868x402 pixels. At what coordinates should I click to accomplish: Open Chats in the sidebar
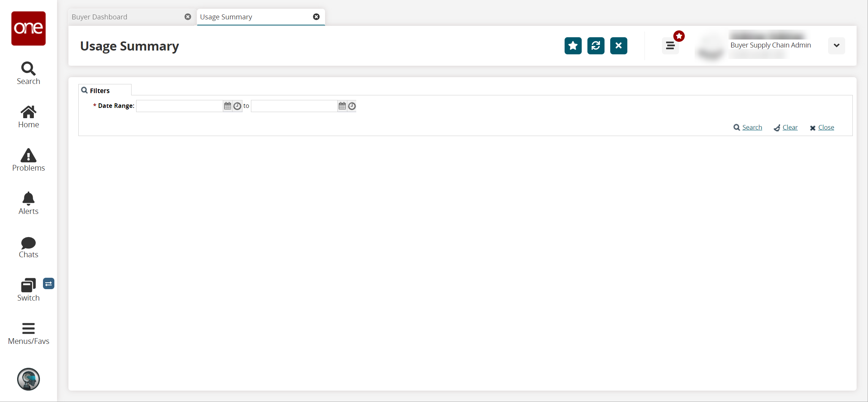click(29, 247)
